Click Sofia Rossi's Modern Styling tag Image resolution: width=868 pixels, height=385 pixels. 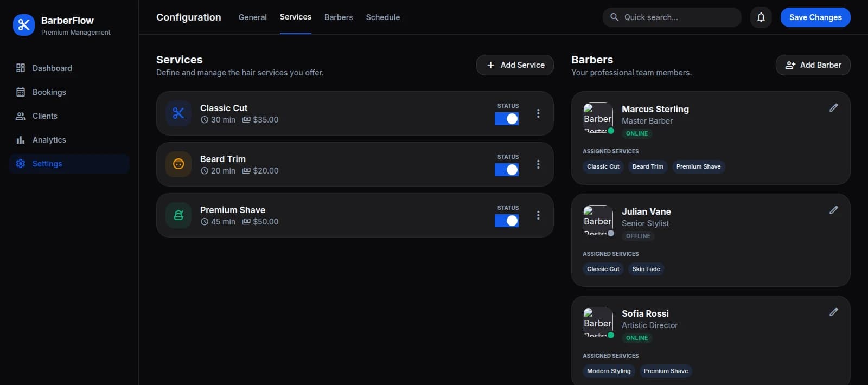click(609, 371)
